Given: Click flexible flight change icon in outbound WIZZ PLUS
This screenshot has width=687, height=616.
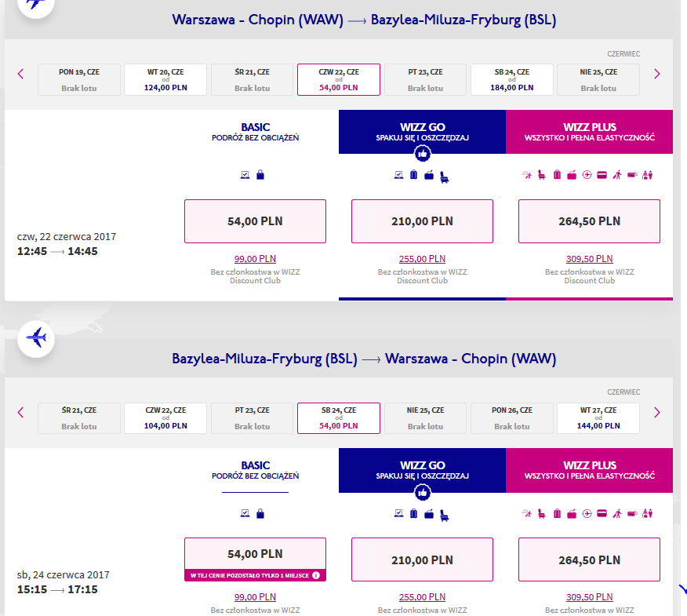Looking at the screenshot, I should click(x=527, y=175).
